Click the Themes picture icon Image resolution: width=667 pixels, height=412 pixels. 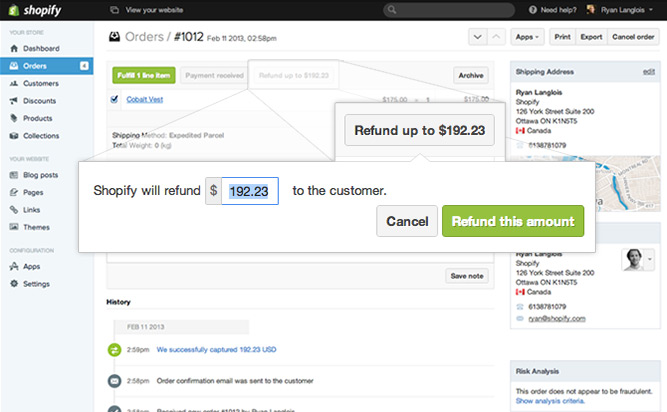14,227
